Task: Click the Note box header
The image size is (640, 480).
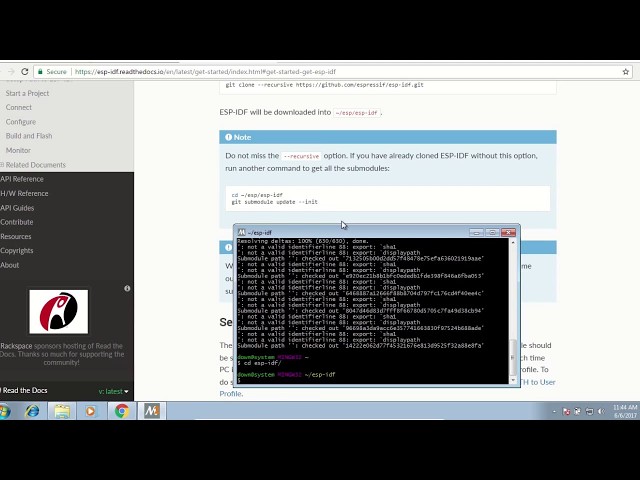Action: click(x=388, y=137)
